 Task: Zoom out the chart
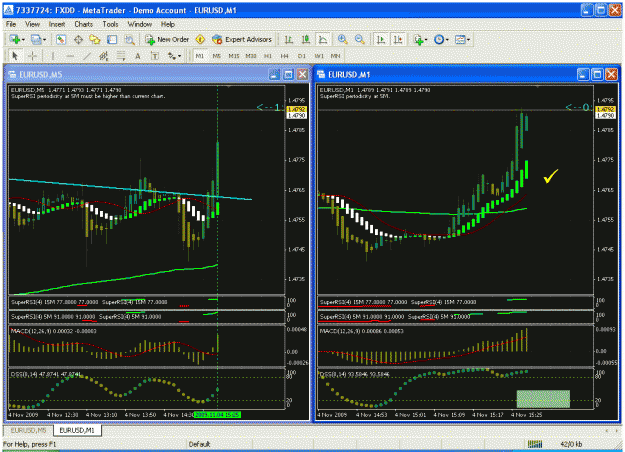coord(360,39)
